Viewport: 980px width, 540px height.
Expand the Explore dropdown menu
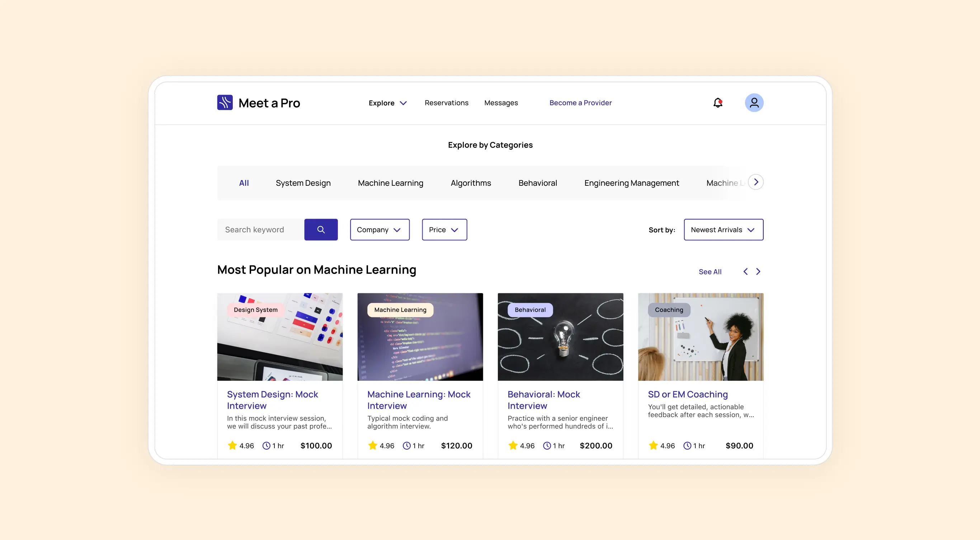click(387, 103)
